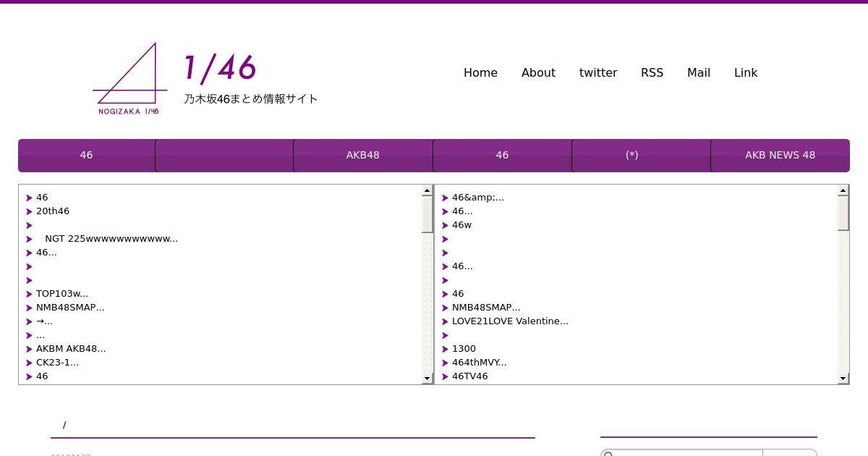Click the Nogizaka 1/46 triangle logo

130,78
